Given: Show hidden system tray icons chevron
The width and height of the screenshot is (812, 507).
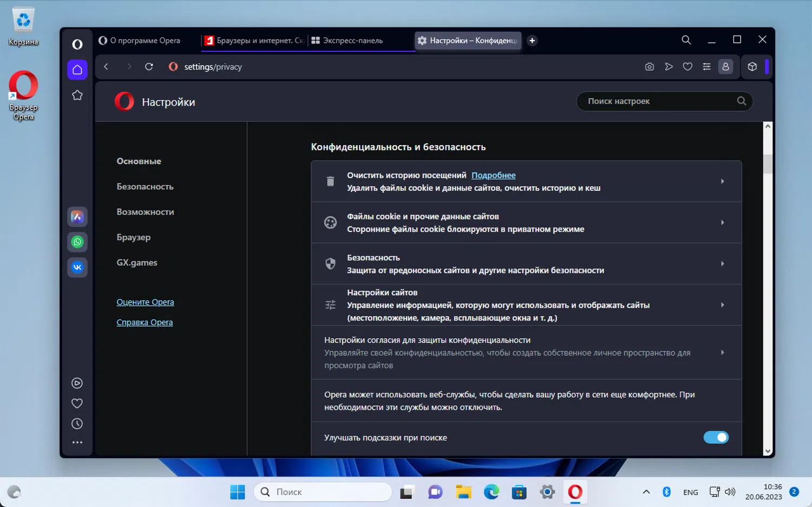Looking at the screenshot, I should coord(646,492).
